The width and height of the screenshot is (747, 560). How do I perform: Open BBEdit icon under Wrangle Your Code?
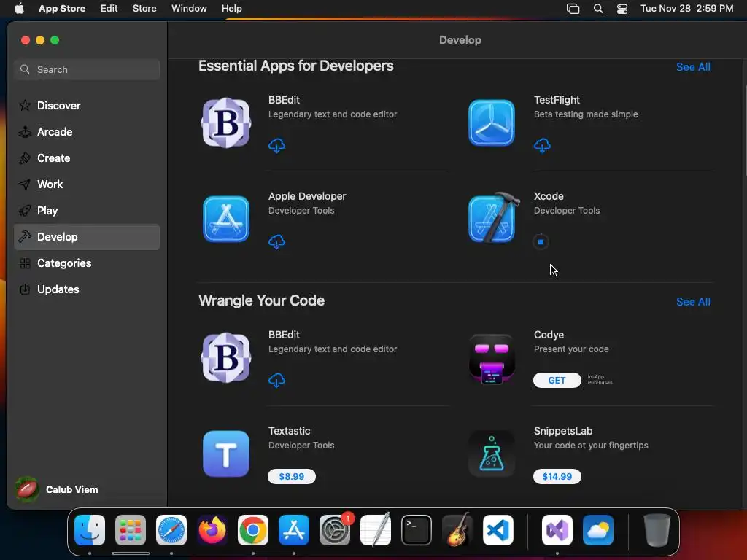pos(226,357)
